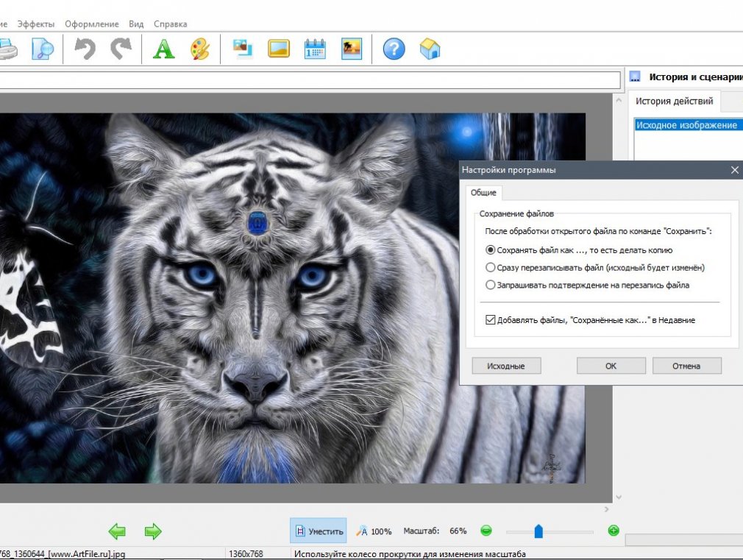
Task: Confirm settings with OK button
Action: pos(611,366)
